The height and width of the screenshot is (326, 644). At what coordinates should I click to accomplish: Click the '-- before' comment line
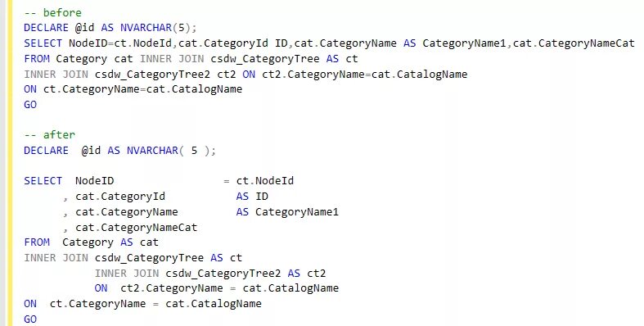(52, 13)
